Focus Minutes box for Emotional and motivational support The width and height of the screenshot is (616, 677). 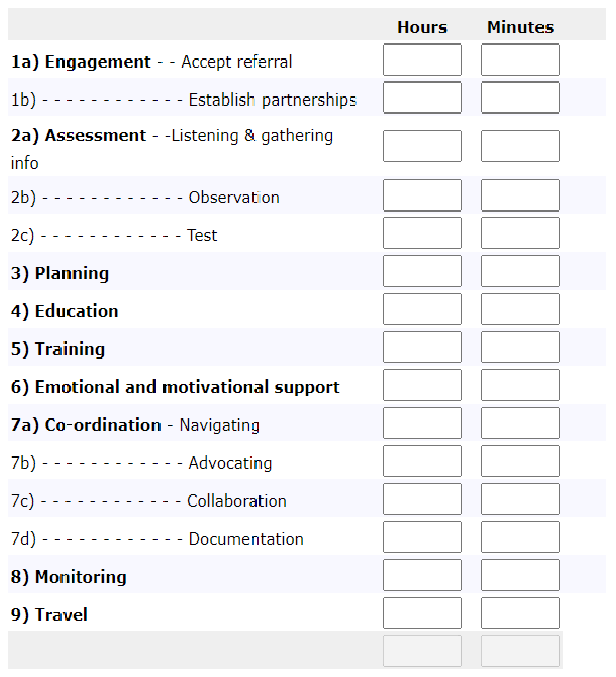coord(520,385)
